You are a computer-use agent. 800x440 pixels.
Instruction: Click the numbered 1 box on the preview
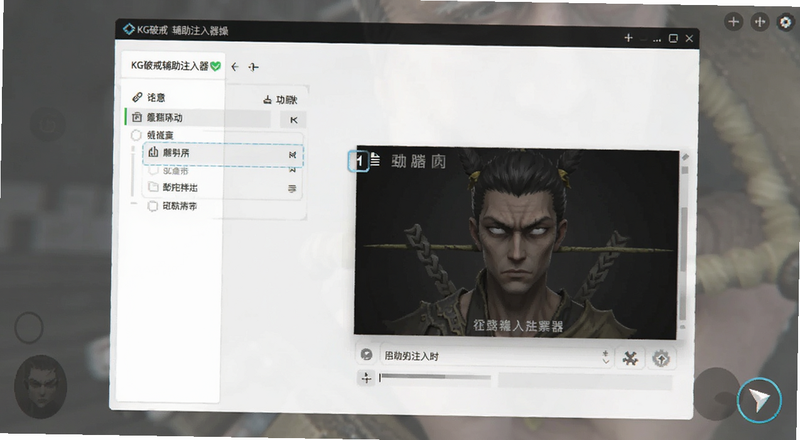click(359, 161)
